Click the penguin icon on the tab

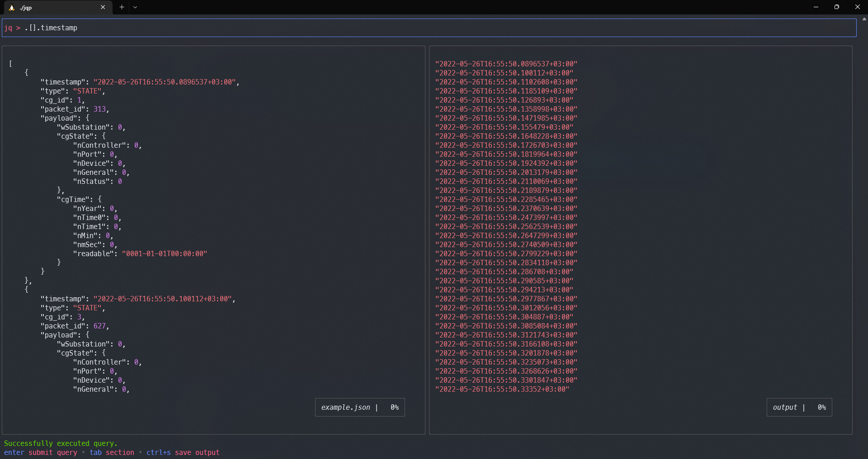click(x=12, y=8)
